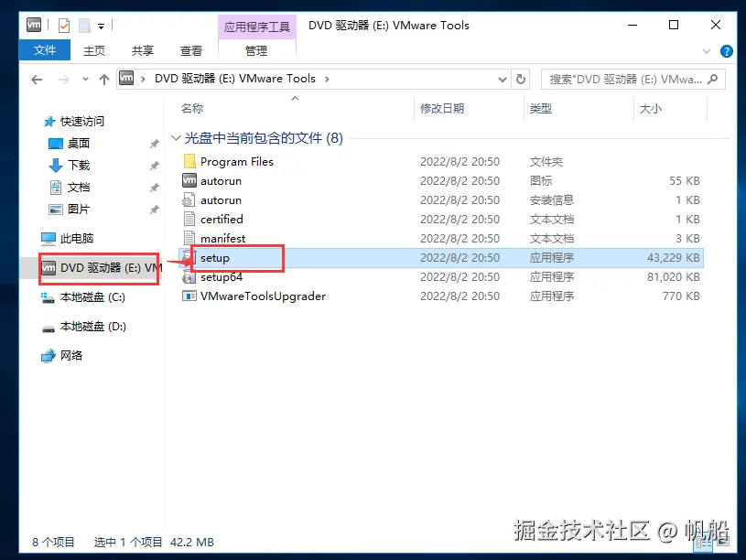Switch to the 共享 ribbon tab
The image size is (746, 560).
tap(143, 50)
